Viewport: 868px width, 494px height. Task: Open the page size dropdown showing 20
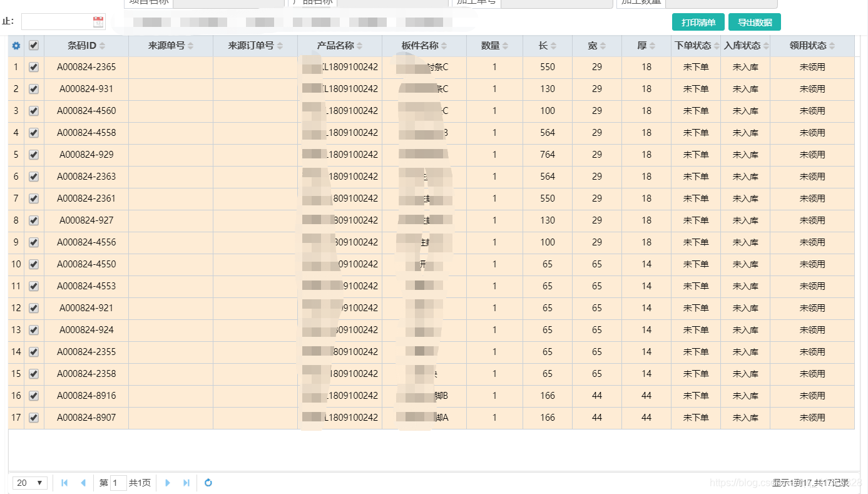coord(30,483)
